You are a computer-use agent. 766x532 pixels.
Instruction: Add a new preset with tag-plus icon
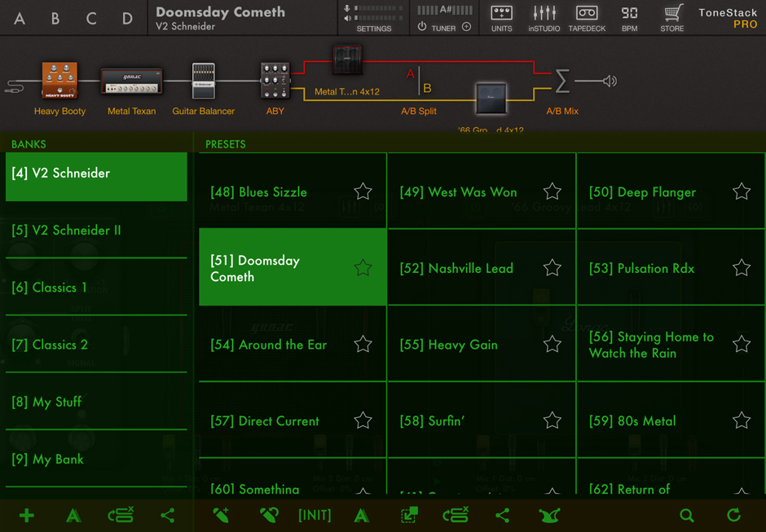click(221, 515)
